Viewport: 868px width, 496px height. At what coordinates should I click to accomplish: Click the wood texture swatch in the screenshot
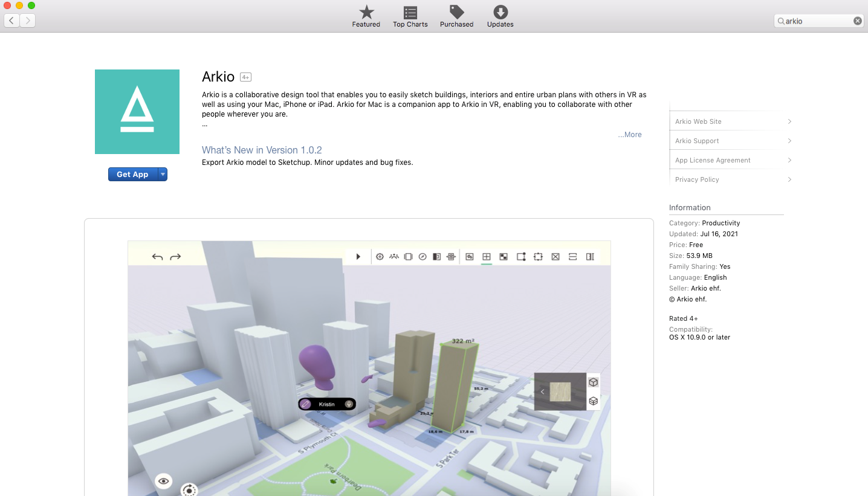coord(560,392)
